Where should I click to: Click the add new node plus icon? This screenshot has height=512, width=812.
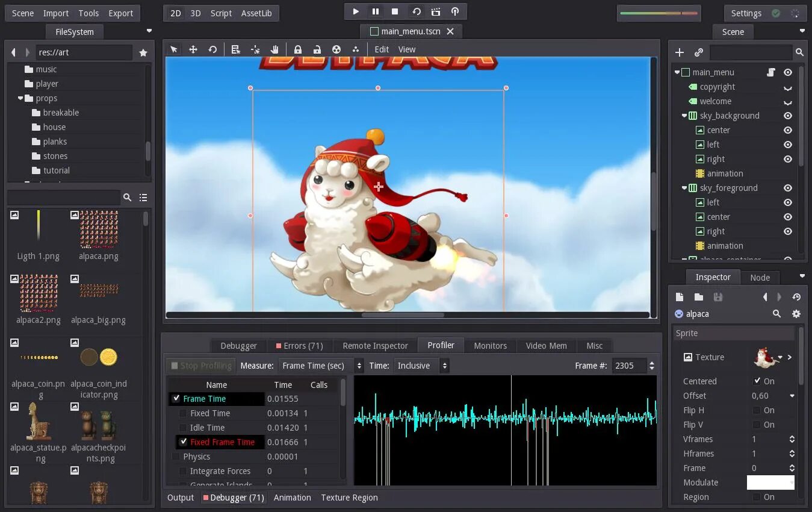tap(680, 52)
